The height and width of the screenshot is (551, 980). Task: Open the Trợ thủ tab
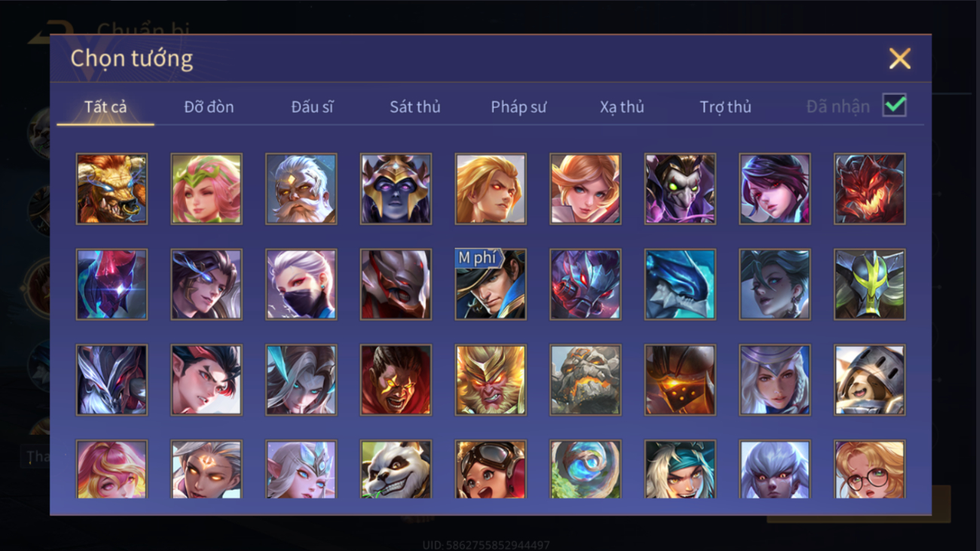(x=725, y=107)
